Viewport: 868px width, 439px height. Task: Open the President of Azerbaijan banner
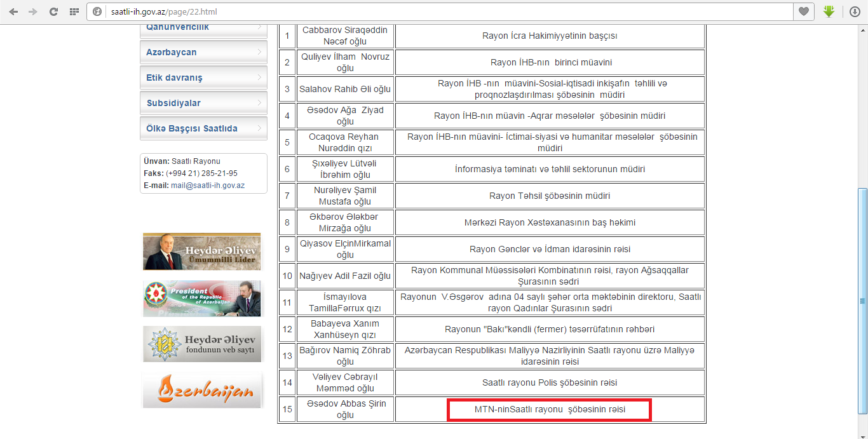[202, 298]
